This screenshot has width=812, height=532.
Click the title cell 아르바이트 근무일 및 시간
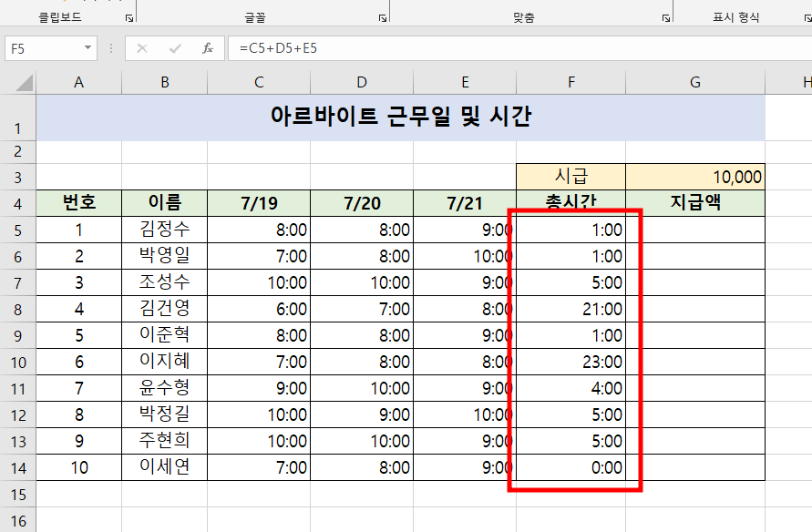(400, 118)
